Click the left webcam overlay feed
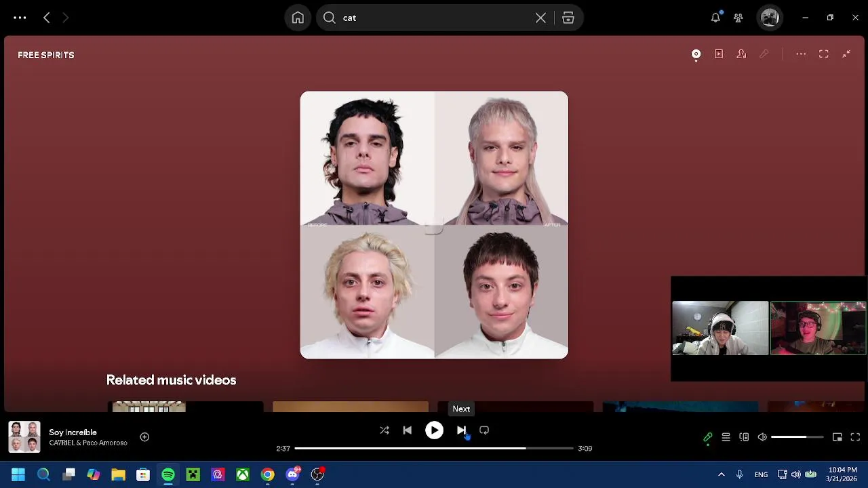The height and width of the screenshot is (488, 868). point(720,328)
